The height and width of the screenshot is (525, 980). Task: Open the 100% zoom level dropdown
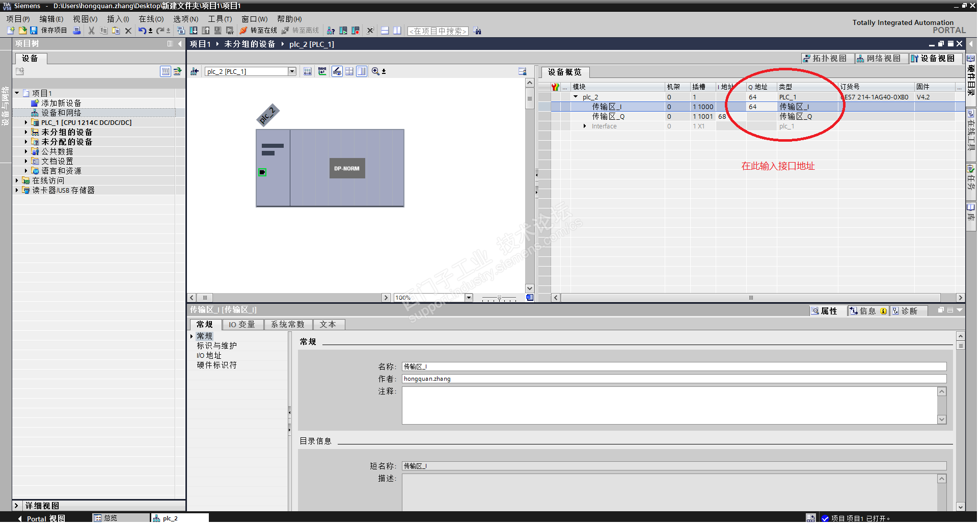(x=469, y=298)
